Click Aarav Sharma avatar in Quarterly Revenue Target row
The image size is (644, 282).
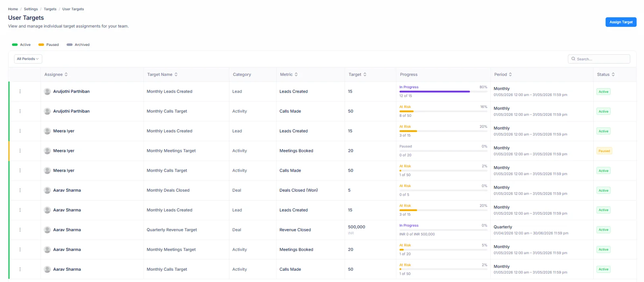pyautogui.click(x=47, y=230)
